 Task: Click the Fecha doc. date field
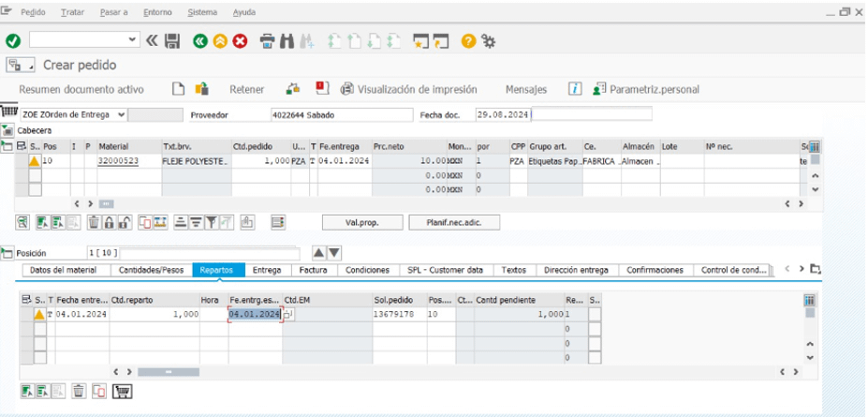[502, 114]
